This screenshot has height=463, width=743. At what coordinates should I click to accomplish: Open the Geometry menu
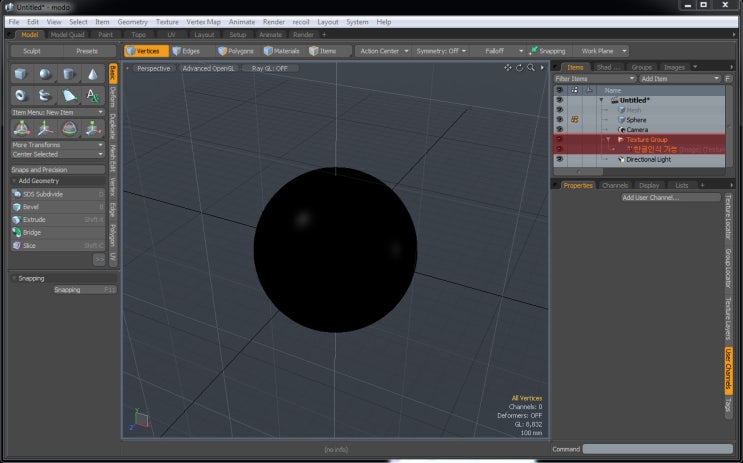click(132, 22)
